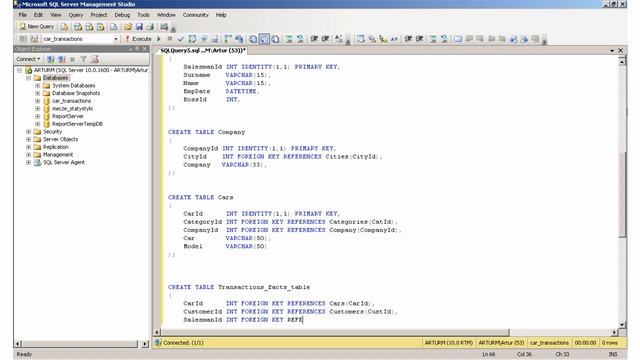640x360 pixels.
Task: Click the Database Engine Query icon
Action: click(x=64, y=27)
